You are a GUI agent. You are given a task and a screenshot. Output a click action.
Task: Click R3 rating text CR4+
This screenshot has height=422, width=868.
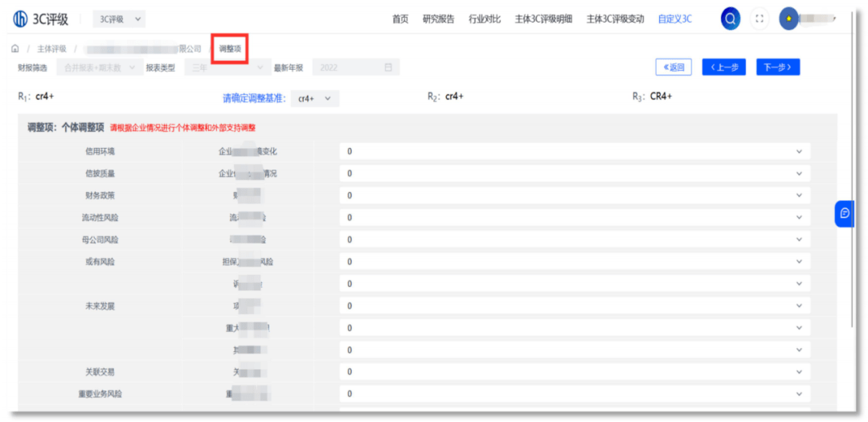661,96
